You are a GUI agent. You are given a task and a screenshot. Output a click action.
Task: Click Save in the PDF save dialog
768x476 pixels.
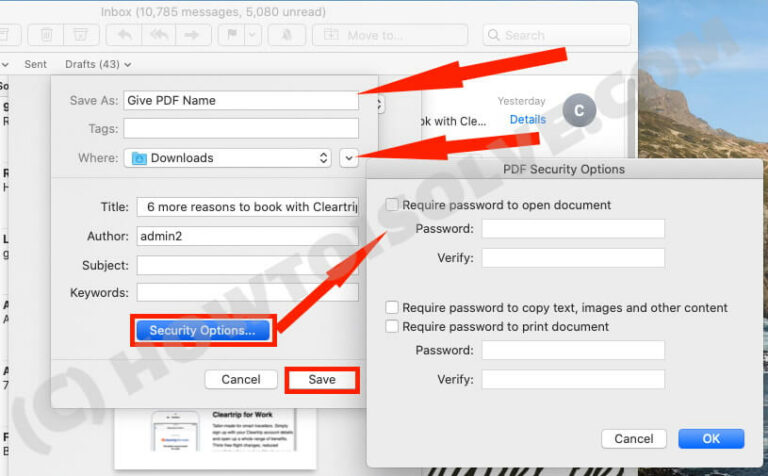(322, 380)
